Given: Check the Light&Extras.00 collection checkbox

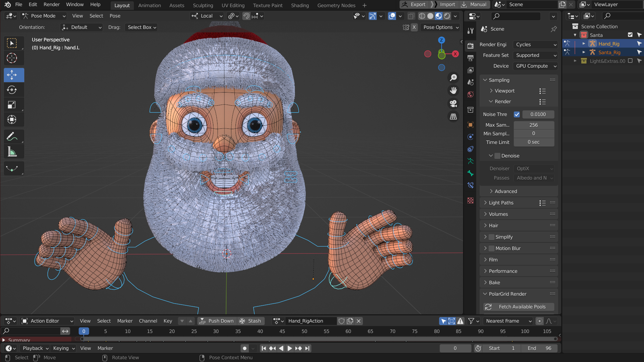Looking at the screenshot, I should [x=630, y=61].
